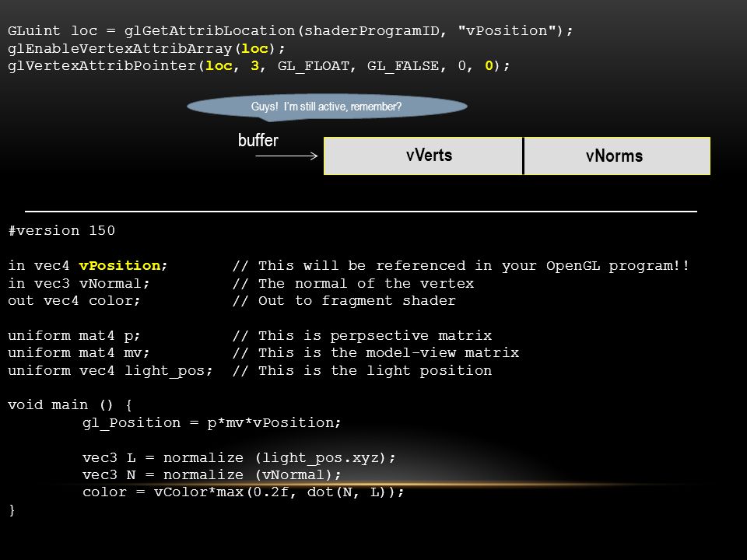Image resolution: width=747 pixels, height=560 pixels.
Task: Click the 'uniform vec4 light_pos' line
Action: pos(110,371)
